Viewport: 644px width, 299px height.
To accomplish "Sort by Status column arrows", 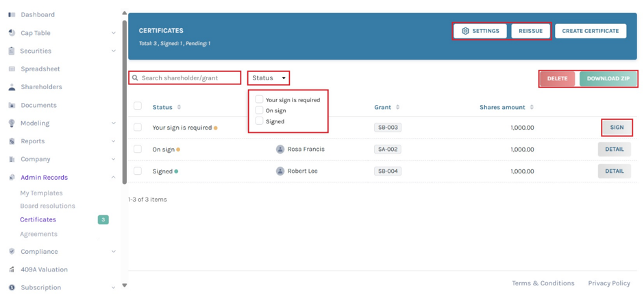I will [x=179, y=108].
